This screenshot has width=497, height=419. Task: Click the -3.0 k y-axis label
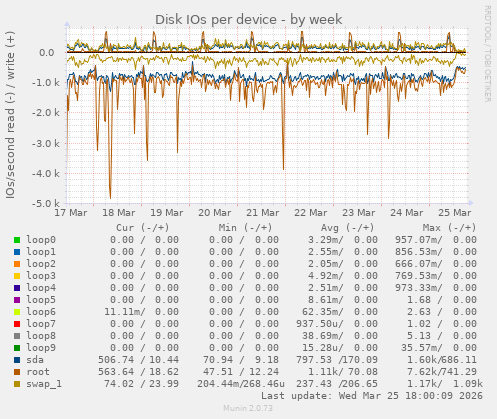tap(46, 144)
